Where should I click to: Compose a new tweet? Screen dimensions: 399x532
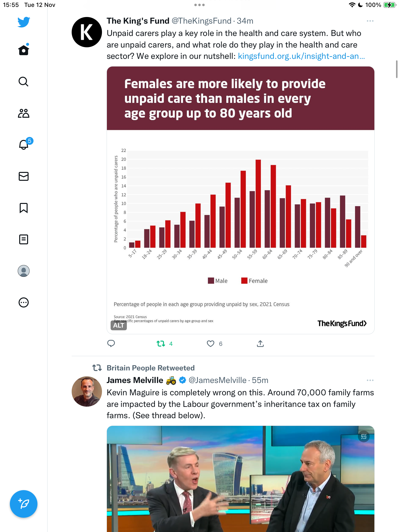pos(24,504)
